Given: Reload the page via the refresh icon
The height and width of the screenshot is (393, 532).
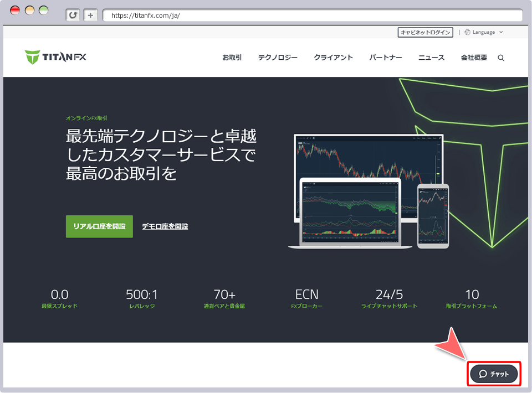Looking at the screenshot, I should point(73,15).
